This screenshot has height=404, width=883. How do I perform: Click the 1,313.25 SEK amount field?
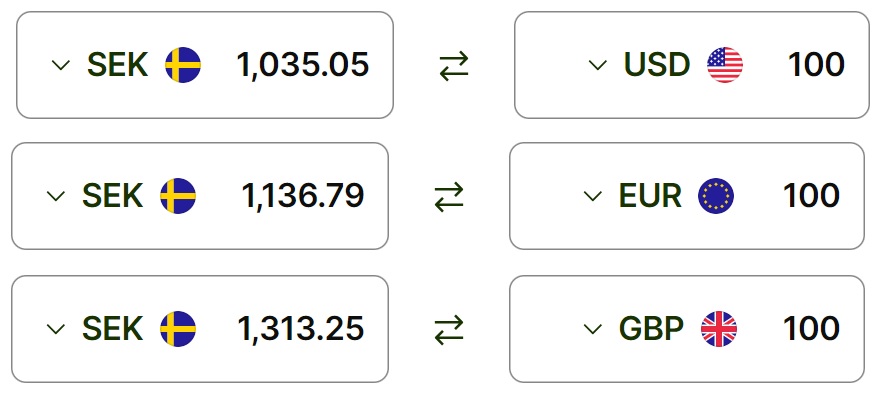301,328
